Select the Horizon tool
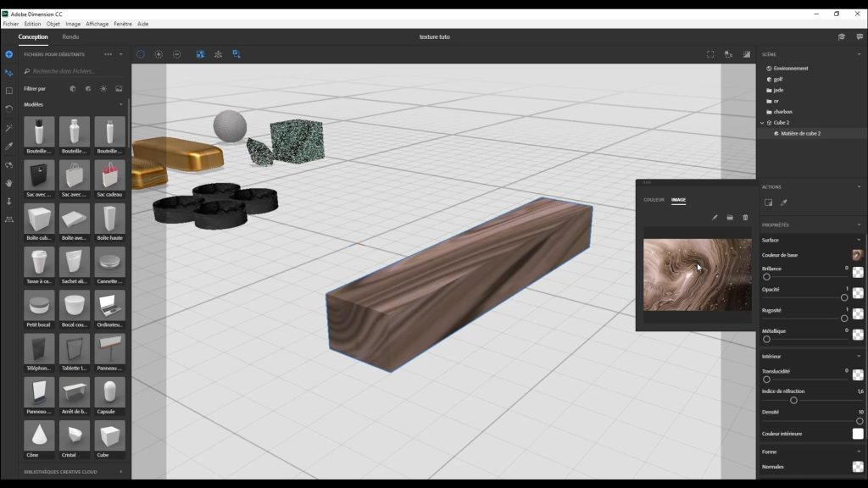This screenshot has height=488, width=868. point(8,219)
